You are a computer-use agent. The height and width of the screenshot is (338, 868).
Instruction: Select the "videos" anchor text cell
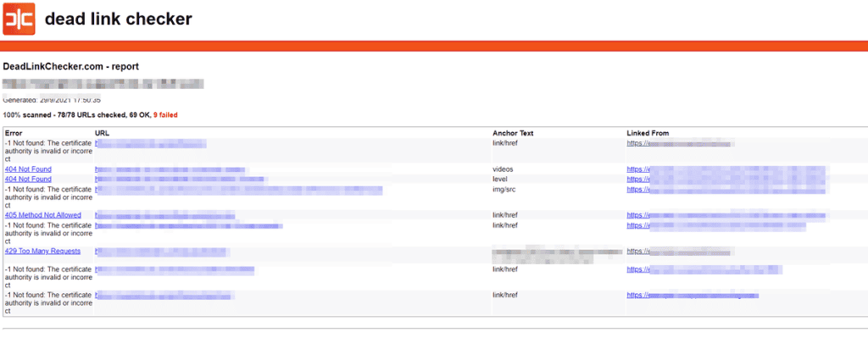point(502,169)
